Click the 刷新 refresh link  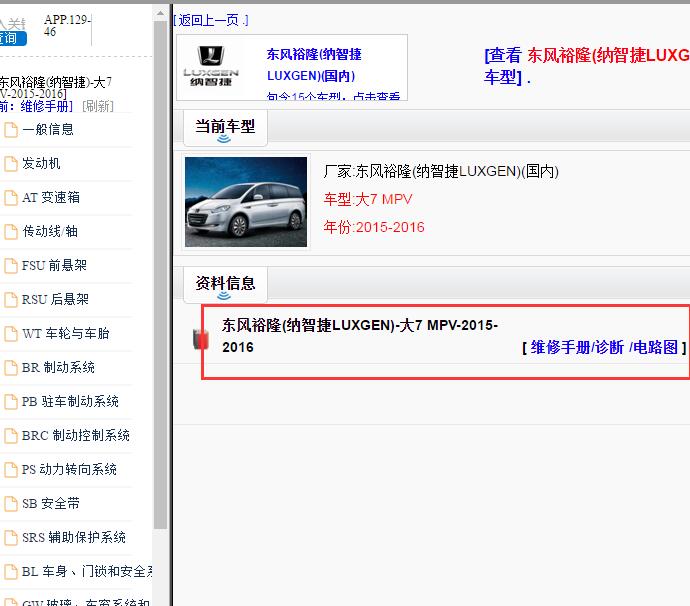tap(98, 106)
